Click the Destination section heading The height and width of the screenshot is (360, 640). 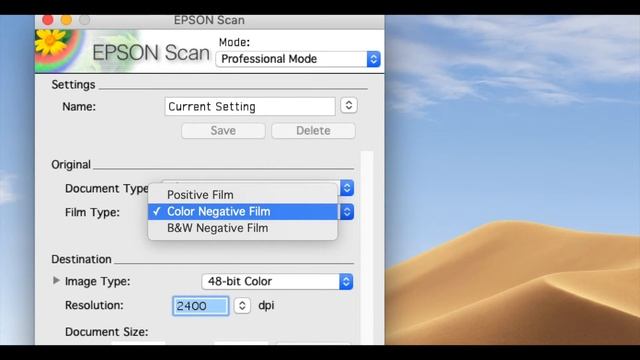pyautogui.click(x=81, y=259)
